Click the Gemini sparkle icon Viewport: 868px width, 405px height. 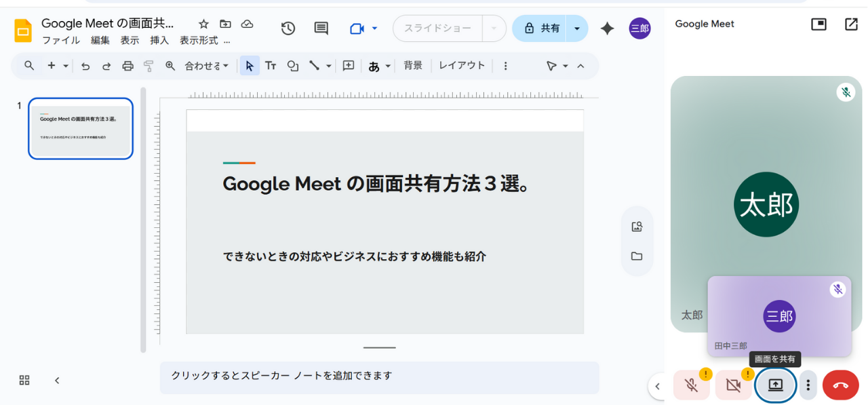(607, 28)
